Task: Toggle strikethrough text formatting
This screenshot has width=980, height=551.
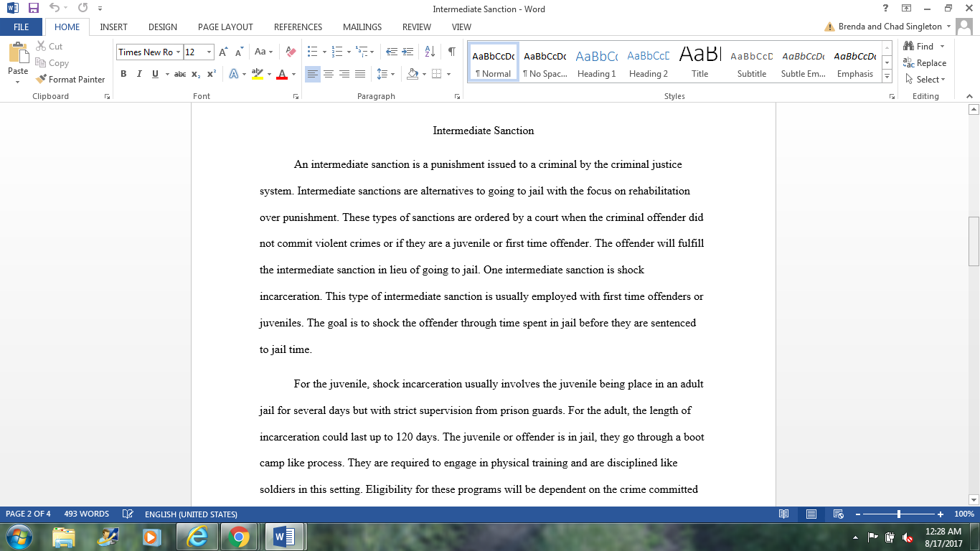Action: tap(180, 74)
